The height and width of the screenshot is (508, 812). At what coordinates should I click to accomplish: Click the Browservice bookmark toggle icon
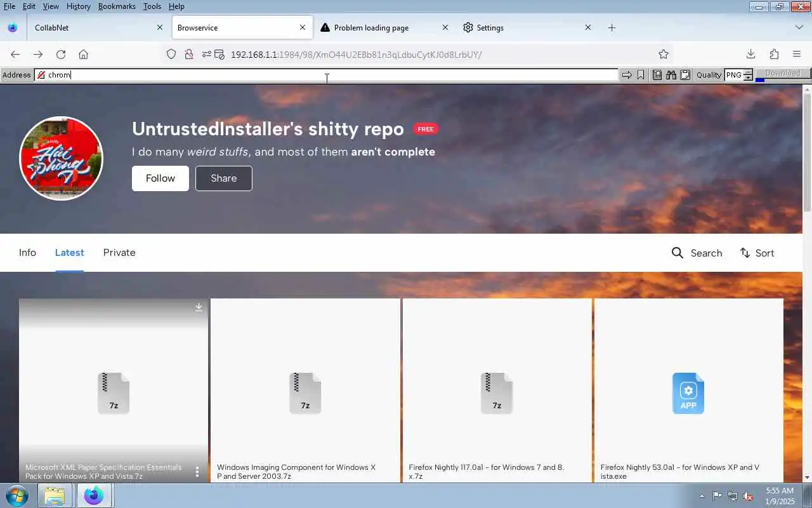pos(641,75)
